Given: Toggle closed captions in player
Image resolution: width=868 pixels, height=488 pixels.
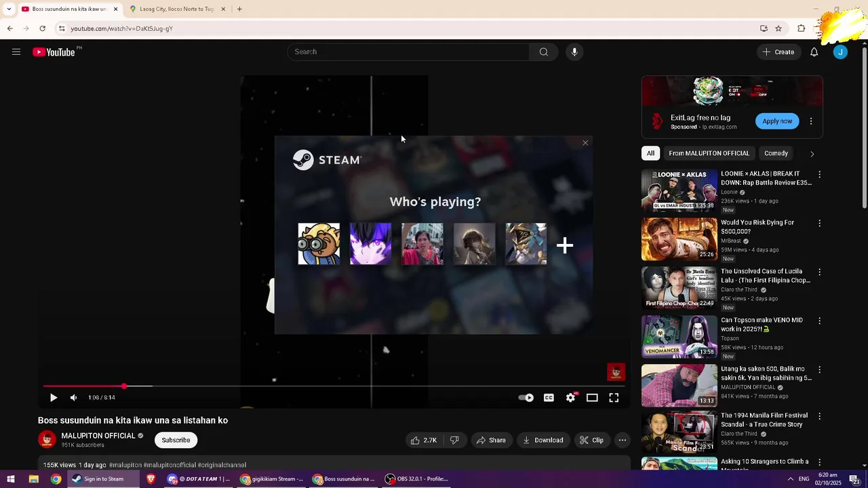Looking at the screenshot, I should (549, 398).
